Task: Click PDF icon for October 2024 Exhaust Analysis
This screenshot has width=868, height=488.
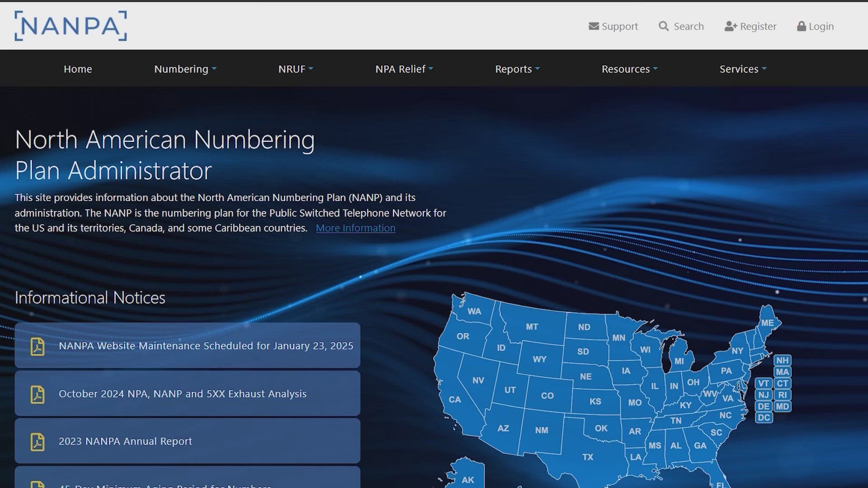Action: coord(38,394)
